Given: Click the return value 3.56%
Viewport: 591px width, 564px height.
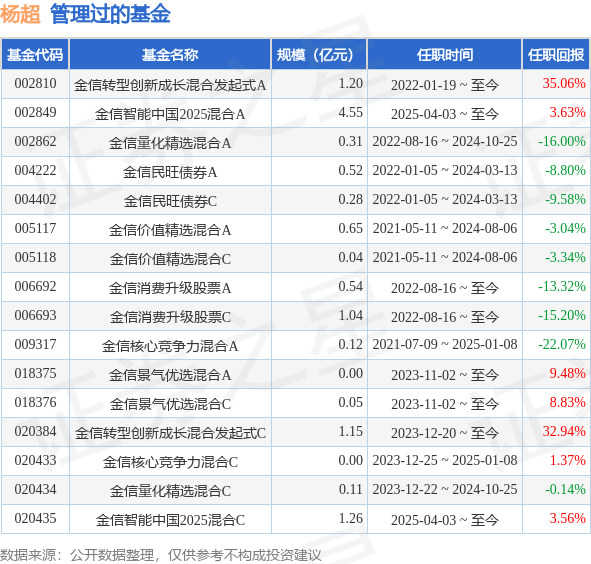Looking at the screenshot, I should pyautogui.click(x=567, y=519).
